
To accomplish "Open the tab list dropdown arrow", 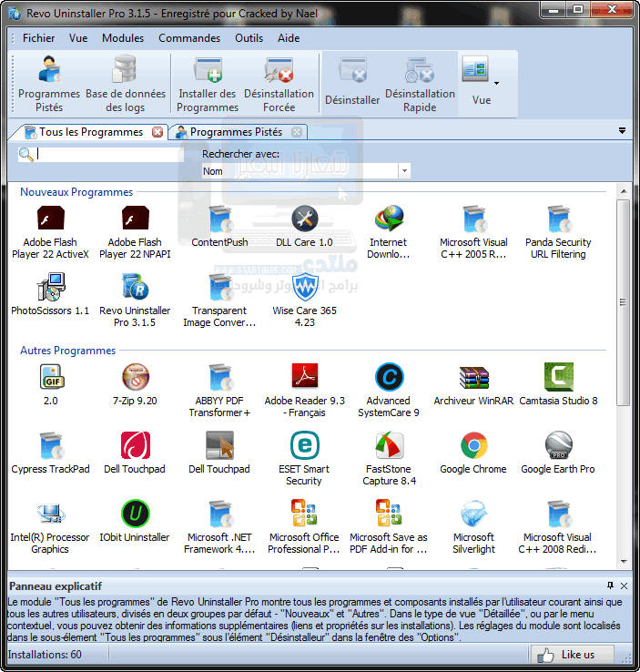I will pos(623,131).
